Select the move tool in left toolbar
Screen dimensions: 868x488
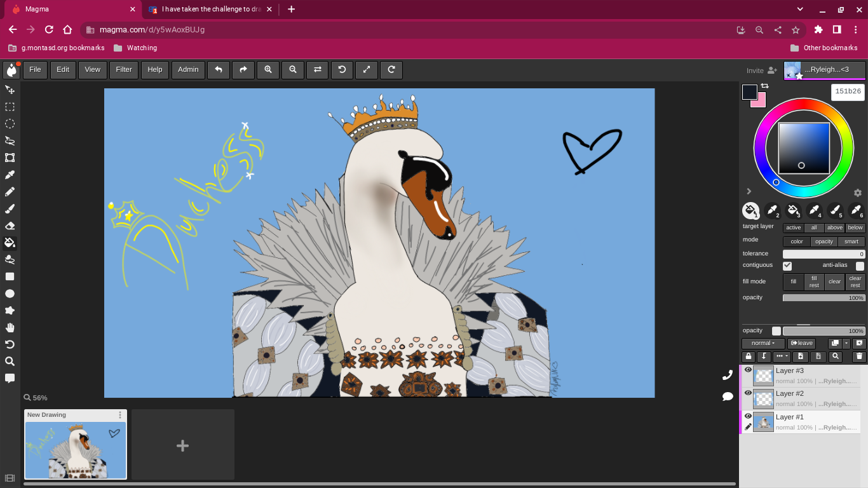pos(10,90)
